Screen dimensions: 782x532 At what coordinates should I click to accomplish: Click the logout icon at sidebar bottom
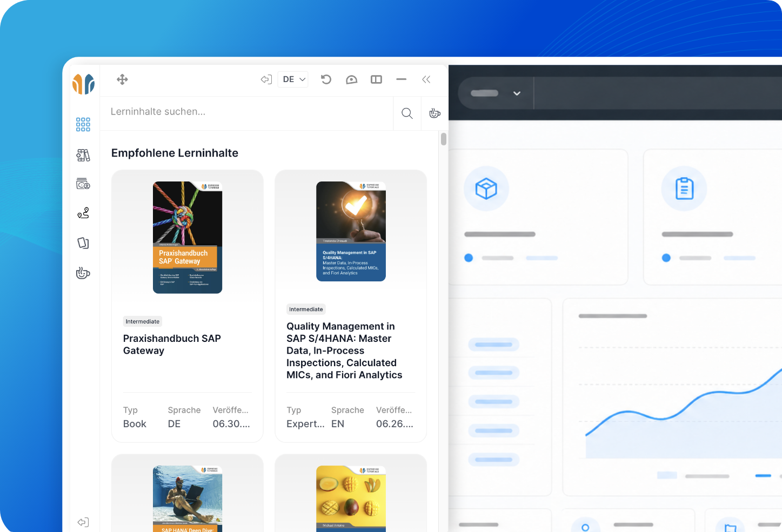click(x=83, y=522)
